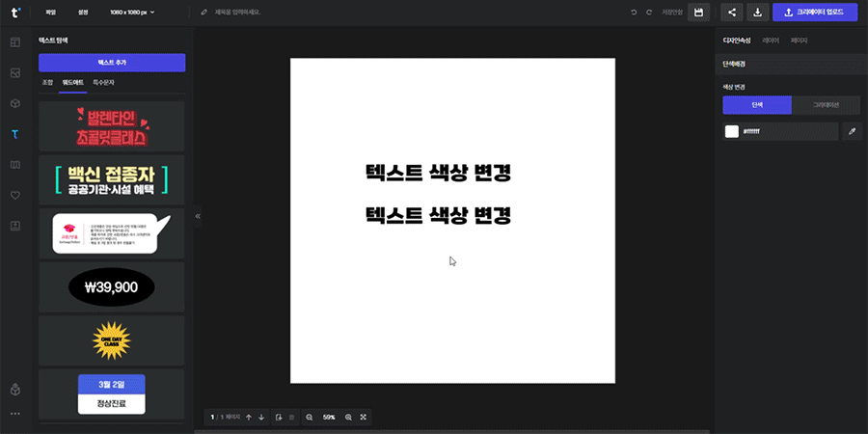Zoom in on the canvas

click(348, 417)
